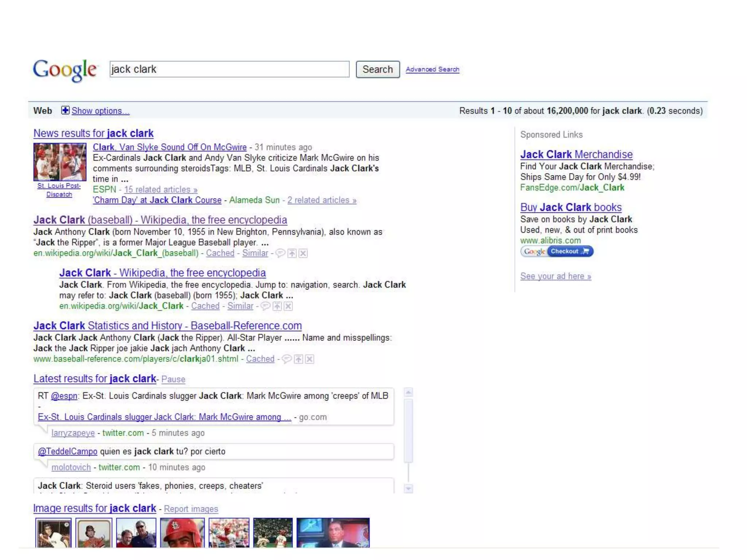Promote the en.wikipedia.org/wiki/Jack_Clark result
The width and height of the screenshot is (747, 560).
277,306
